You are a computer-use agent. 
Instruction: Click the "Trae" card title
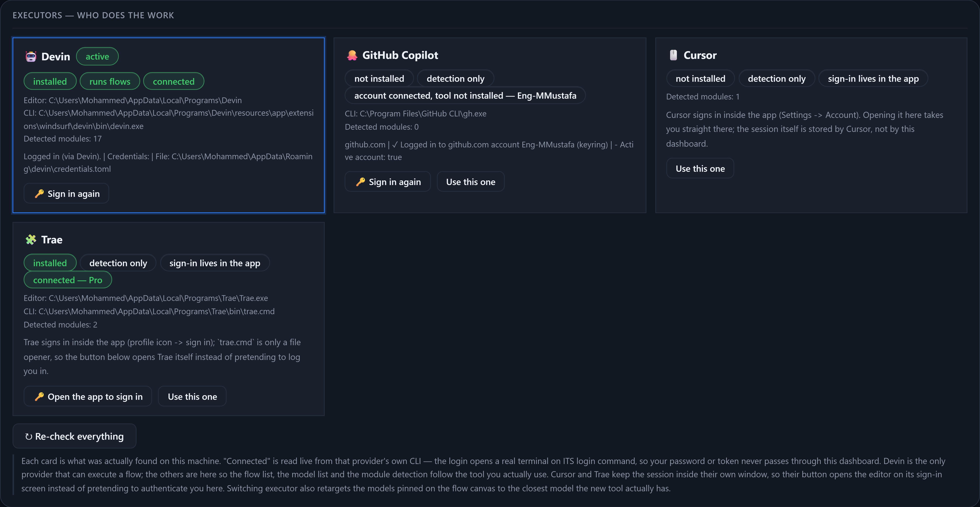tap(52, 240)
